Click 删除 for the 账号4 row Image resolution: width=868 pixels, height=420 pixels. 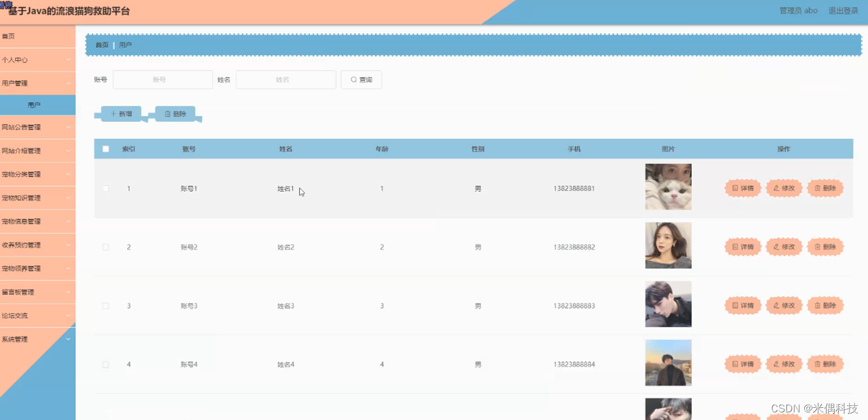825,364
